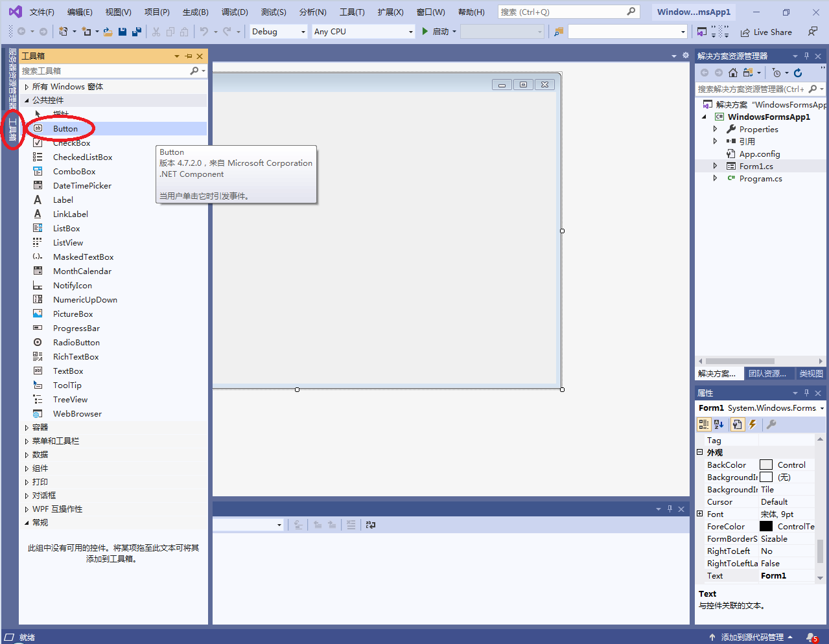Pick the WebBrowser control from the toolbox
This screenshot has height=644, width=829.
(77, 414)
